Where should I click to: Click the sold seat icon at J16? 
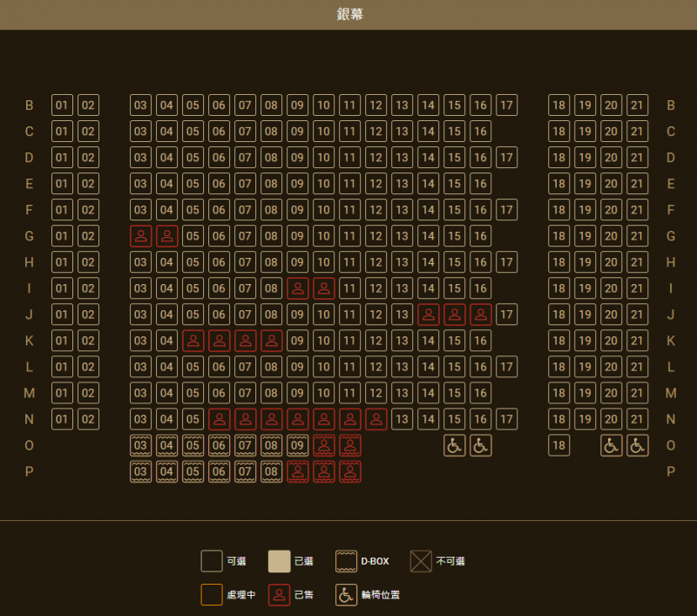[x=480, y=315]
